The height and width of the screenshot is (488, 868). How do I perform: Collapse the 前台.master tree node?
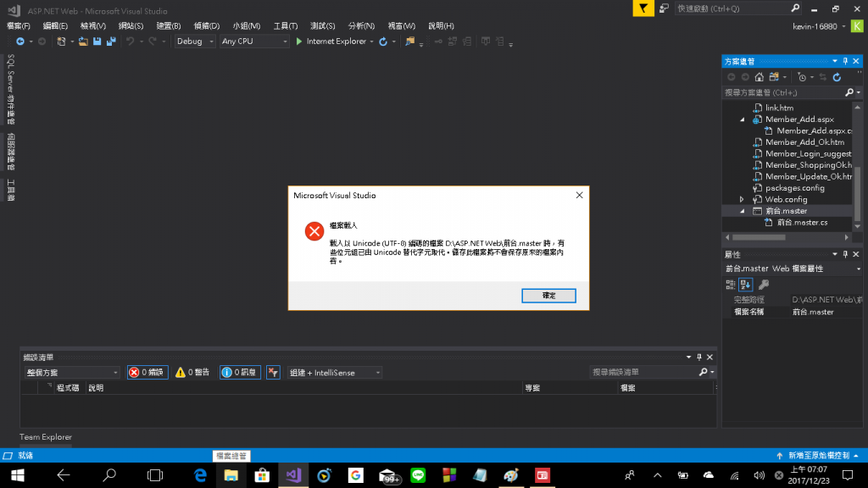[743, 211]
